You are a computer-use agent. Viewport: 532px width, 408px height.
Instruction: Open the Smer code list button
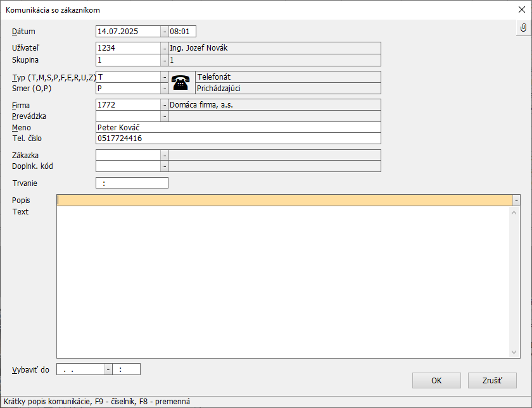164,89
